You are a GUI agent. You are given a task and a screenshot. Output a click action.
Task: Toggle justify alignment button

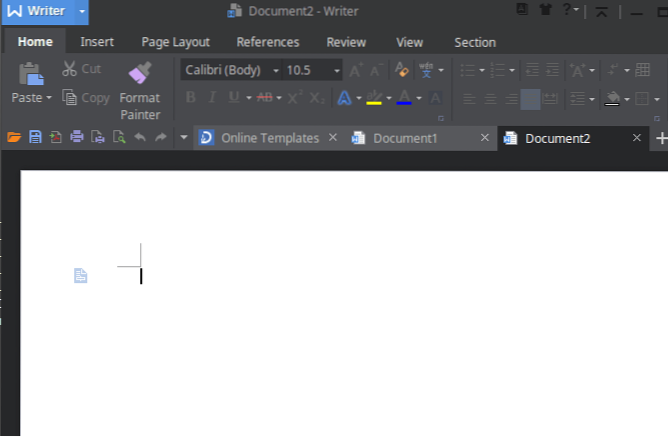click(530, 99)
